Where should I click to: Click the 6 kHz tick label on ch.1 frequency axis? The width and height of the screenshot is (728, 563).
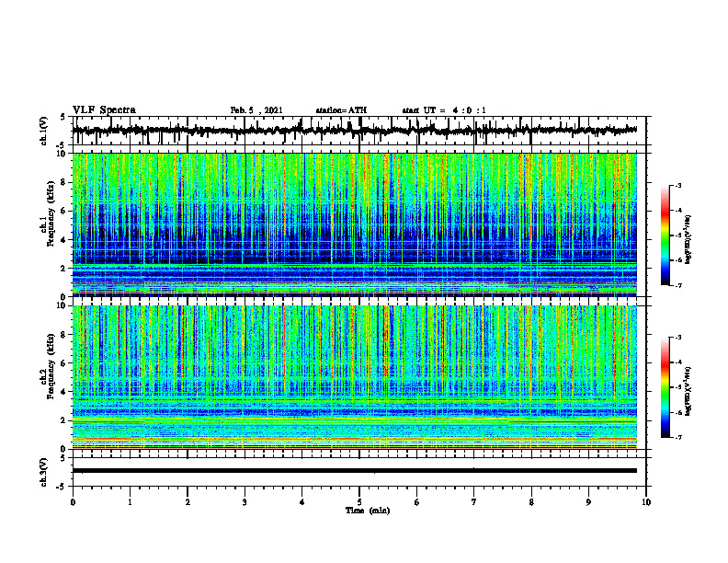point(63,211)
